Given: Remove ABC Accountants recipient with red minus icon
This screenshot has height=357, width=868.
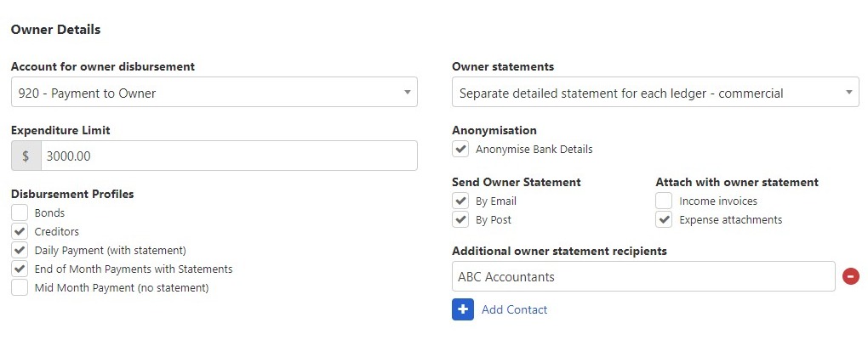Looking at the screenshot, I should [850, 276].
